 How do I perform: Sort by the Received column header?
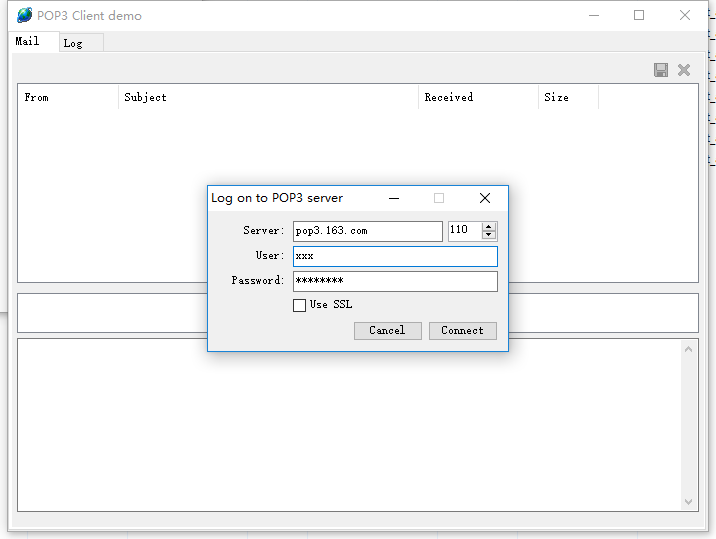click(x=479, y=97)
